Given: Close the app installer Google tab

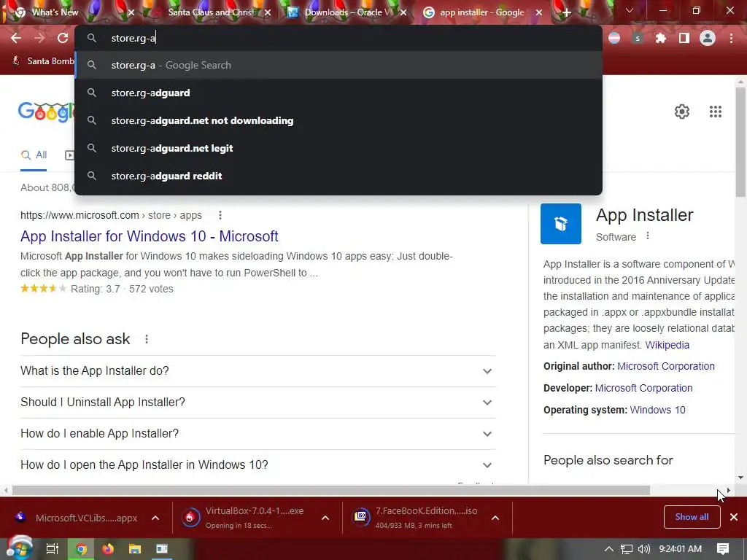Looking at the screenshot, I should click(x=539, y=13).
